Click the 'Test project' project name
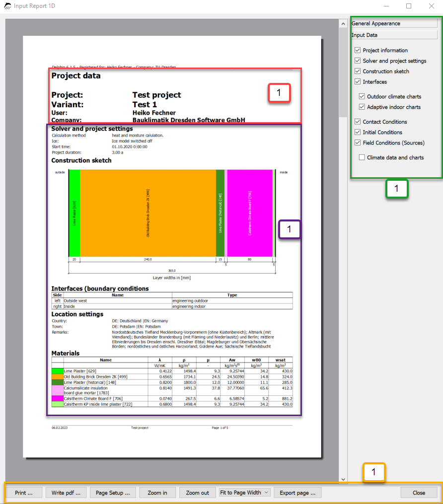This screenshot has height=504, width=443. pos(156,95)
